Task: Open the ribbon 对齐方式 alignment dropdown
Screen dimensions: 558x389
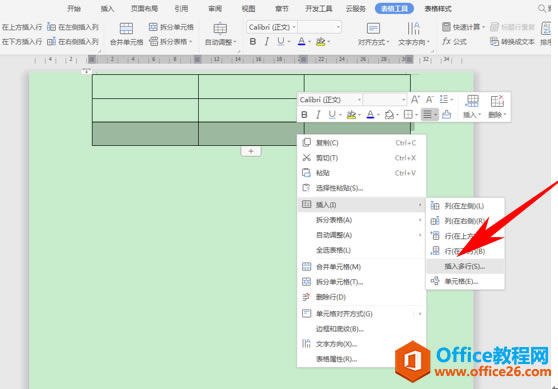Action: coord(373,42)
